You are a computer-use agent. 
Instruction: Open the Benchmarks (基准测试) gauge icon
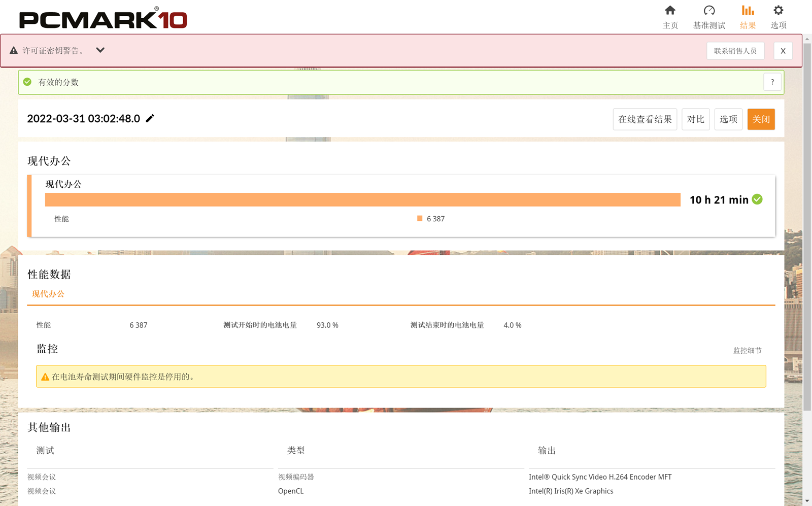[709, 11]
